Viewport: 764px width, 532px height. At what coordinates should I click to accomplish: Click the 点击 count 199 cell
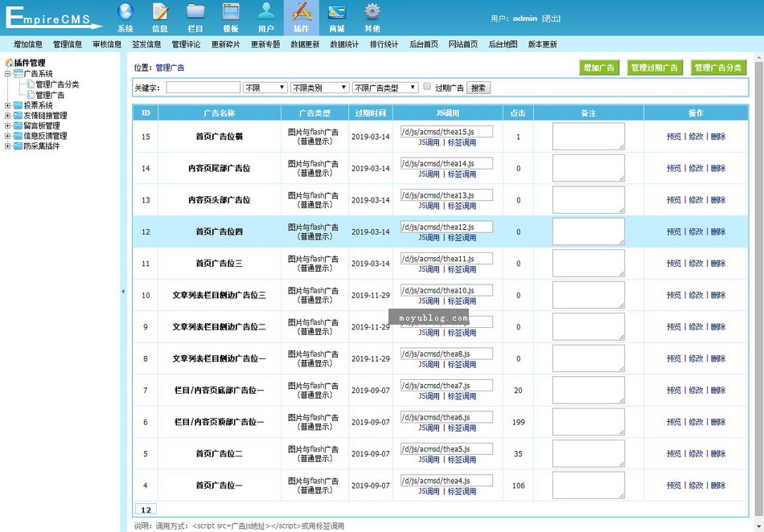[519, 422]
